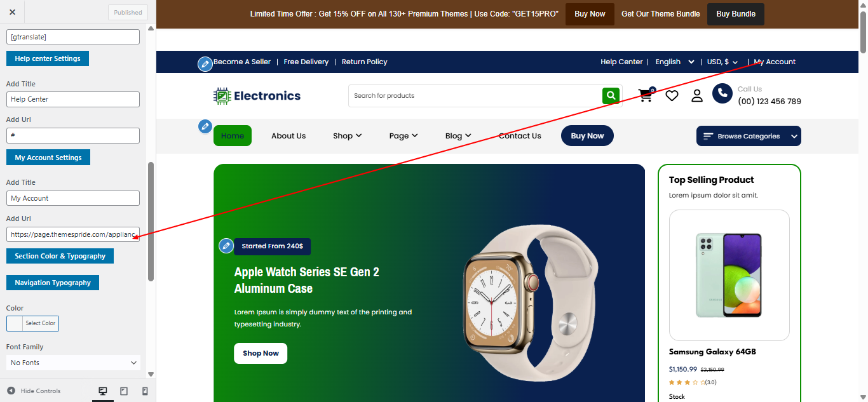Click the Shop Now banner button
This screenshot has height=402, width=868.
point(261,353)
